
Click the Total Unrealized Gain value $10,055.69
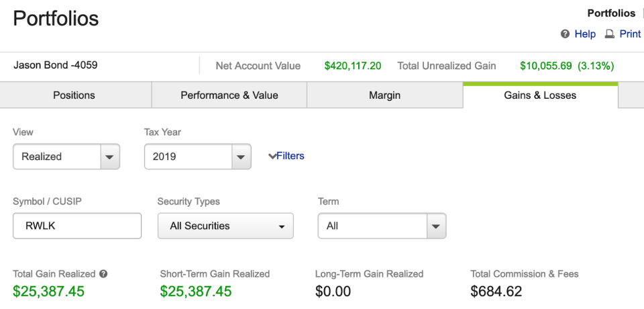[x=545, y=66]
